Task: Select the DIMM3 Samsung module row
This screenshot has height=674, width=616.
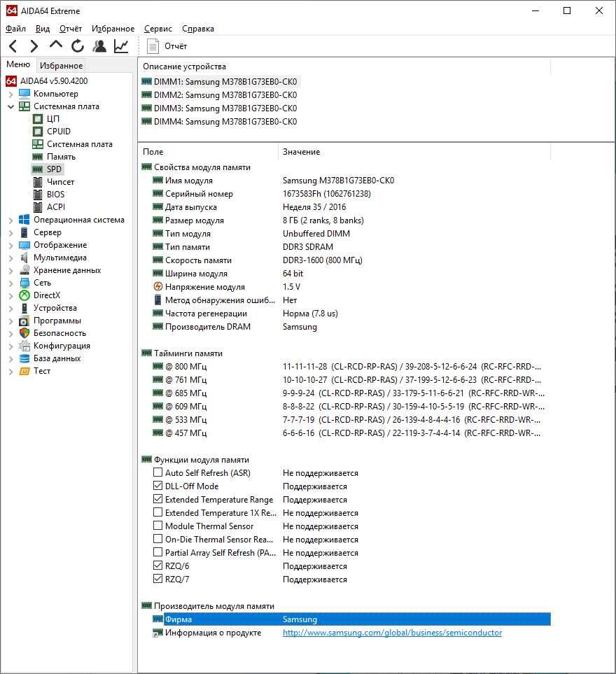Action: 219,108
